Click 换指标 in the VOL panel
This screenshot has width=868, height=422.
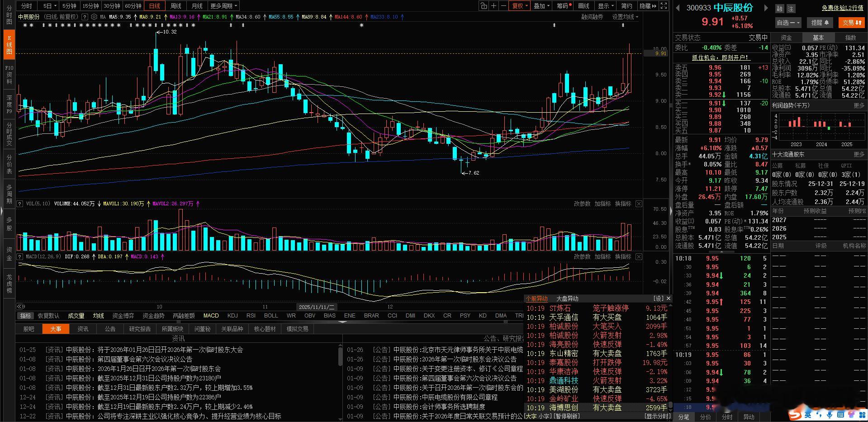click(623, 204)
